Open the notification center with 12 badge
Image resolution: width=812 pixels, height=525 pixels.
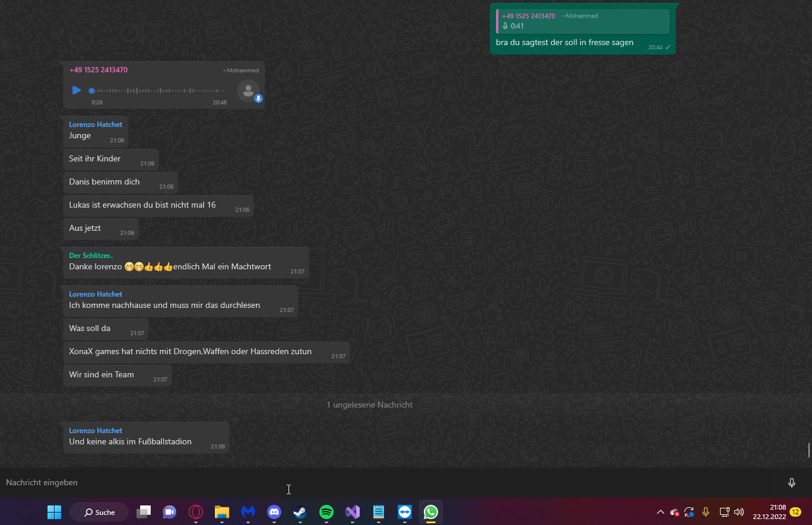[x=795, y=512]
